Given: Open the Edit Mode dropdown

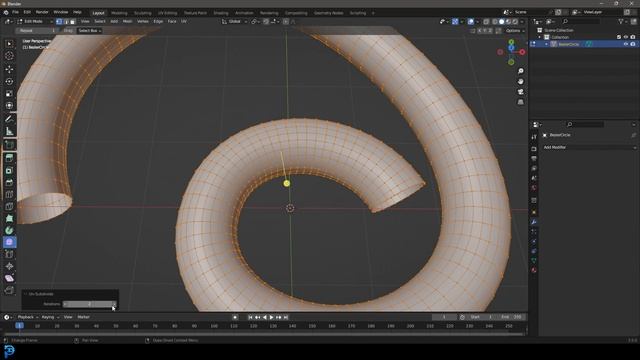Looking at the screenshot, I should [35, 21].
